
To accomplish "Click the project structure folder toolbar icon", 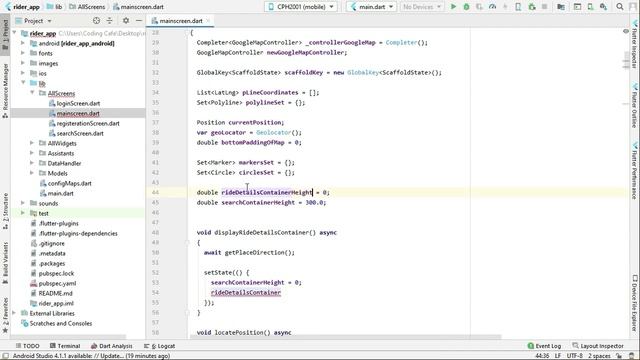I will pos(561,7).
